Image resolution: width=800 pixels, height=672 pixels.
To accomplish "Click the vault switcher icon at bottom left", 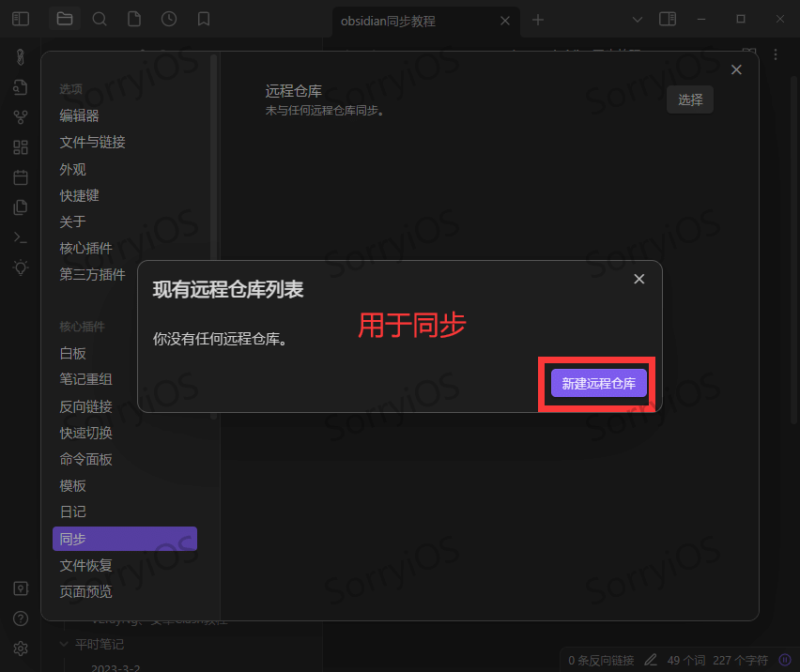I will [x=21, y=588].
